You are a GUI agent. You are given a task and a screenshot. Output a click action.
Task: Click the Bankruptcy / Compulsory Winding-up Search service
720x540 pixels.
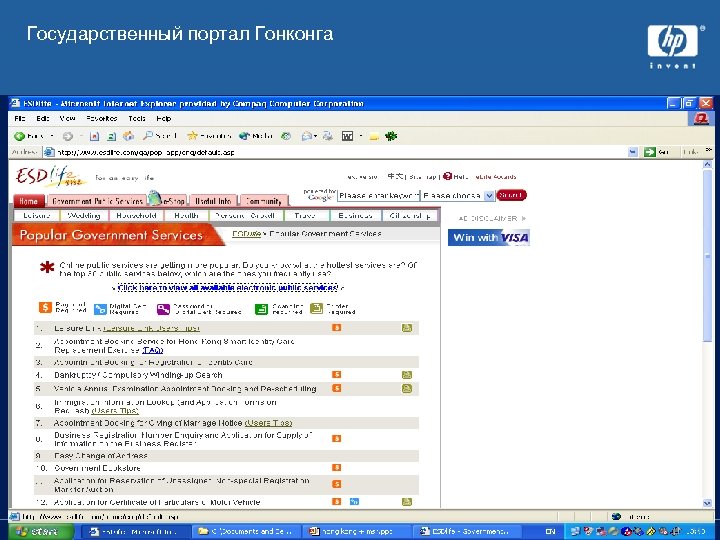(x=138, y=375)
